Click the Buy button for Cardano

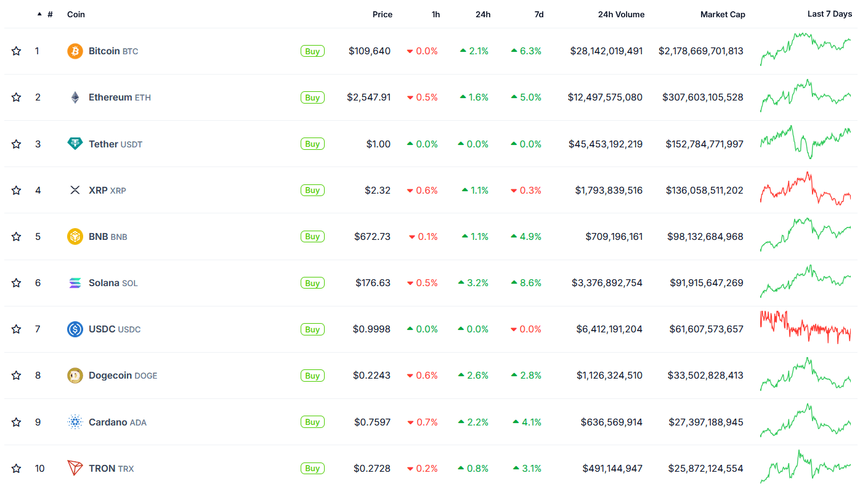click(x=312, y=422)
